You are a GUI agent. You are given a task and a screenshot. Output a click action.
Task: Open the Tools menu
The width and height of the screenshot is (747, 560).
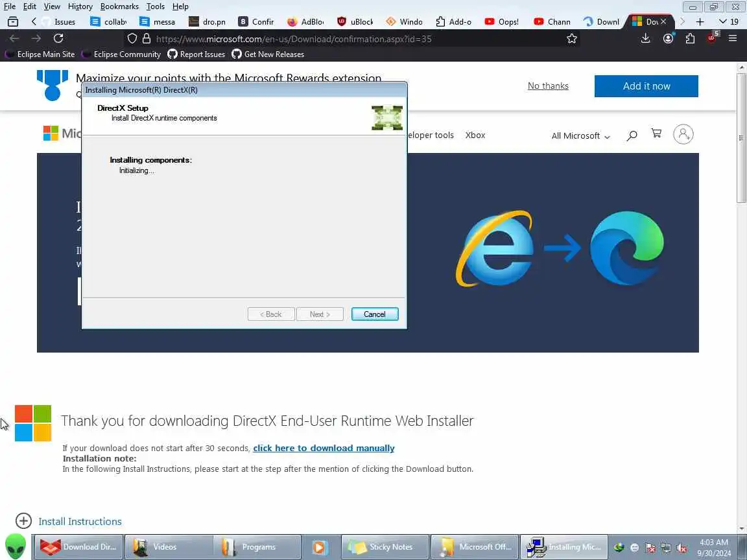point(156,6)
